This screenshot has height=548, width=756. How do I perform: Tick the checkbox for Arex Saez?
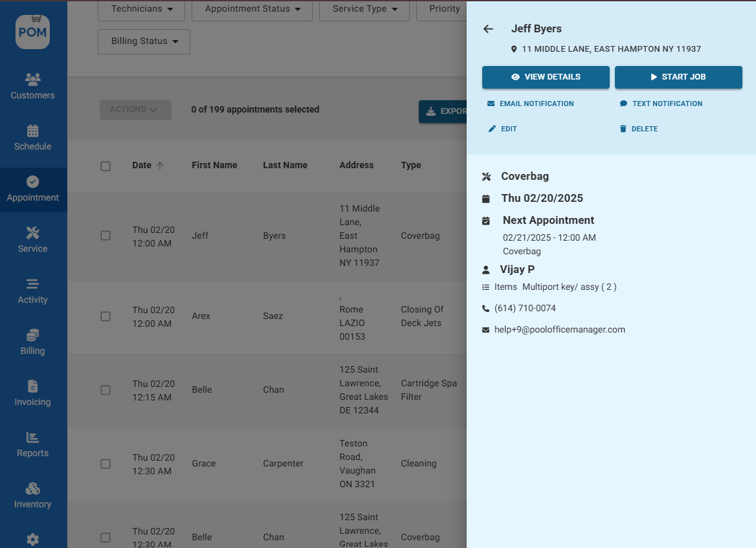(x=106, y=316)
